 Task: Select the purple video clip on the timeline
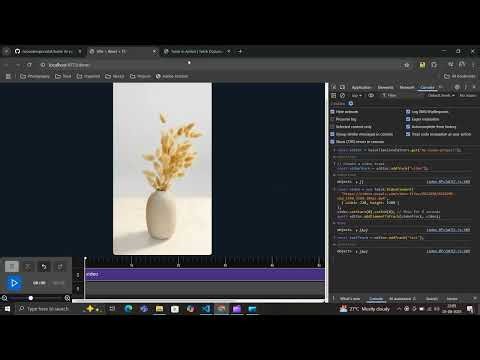point(205,274)
